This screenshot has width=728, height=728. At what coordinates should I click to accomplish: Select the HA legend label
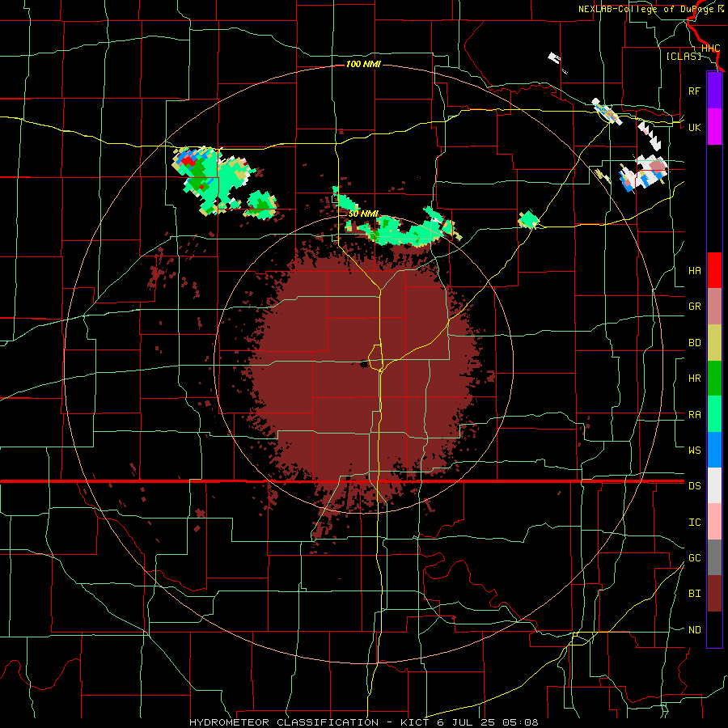point(694,271)
